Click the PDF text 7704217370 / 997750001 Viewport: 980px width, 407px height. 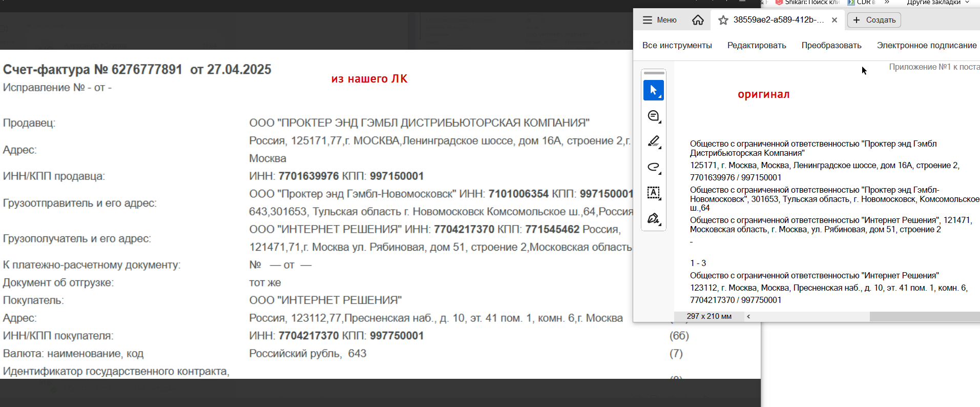(736, 300)
